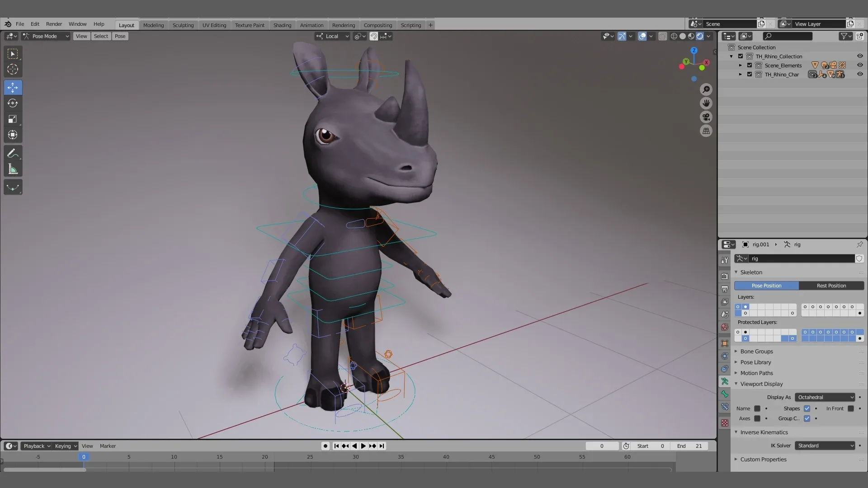
Task: Open the View Layer properties tab
Action: 725,301
